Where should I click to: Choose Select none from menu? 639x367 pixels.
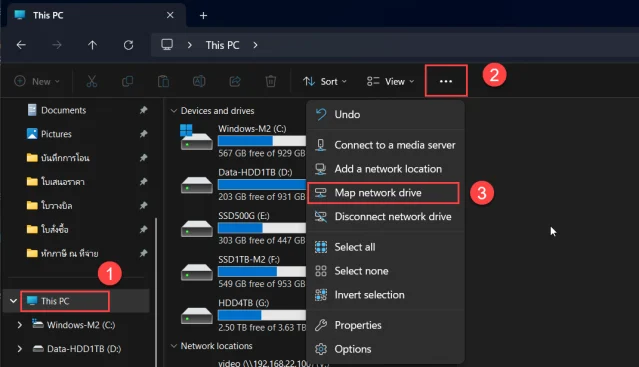(x=385, y=271)
